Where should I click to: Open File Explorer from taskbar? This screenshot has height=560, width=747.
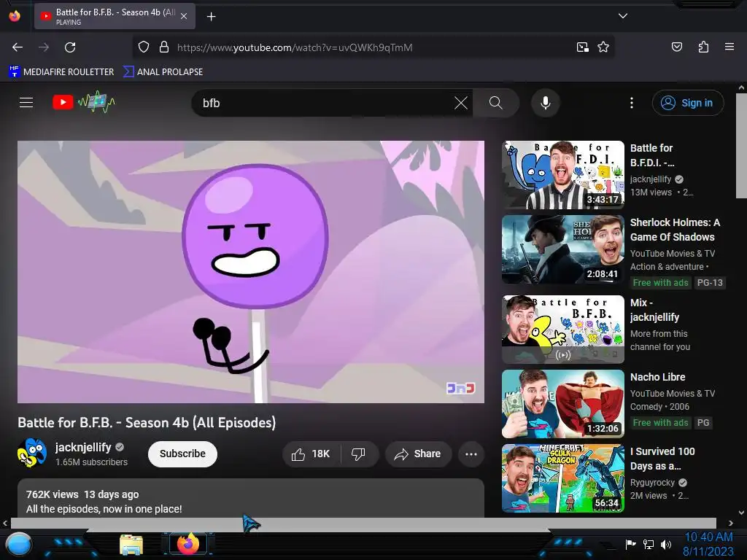[x=131, y=545]
